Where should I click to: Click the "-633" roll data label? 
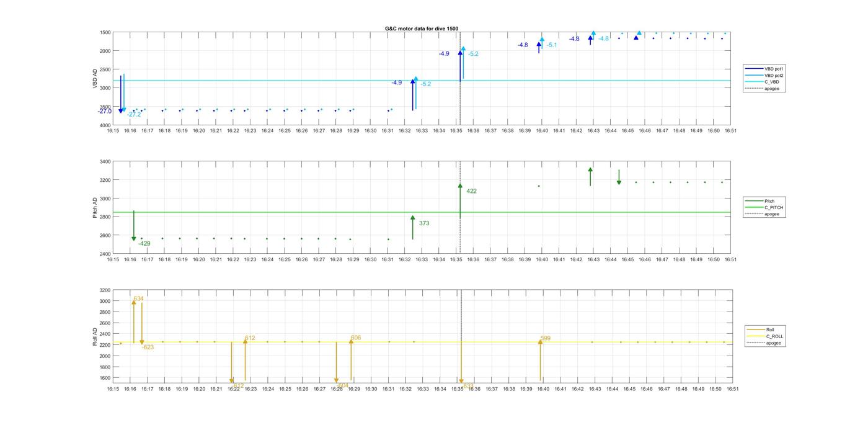pyautogui.click(x=468, y=385)
